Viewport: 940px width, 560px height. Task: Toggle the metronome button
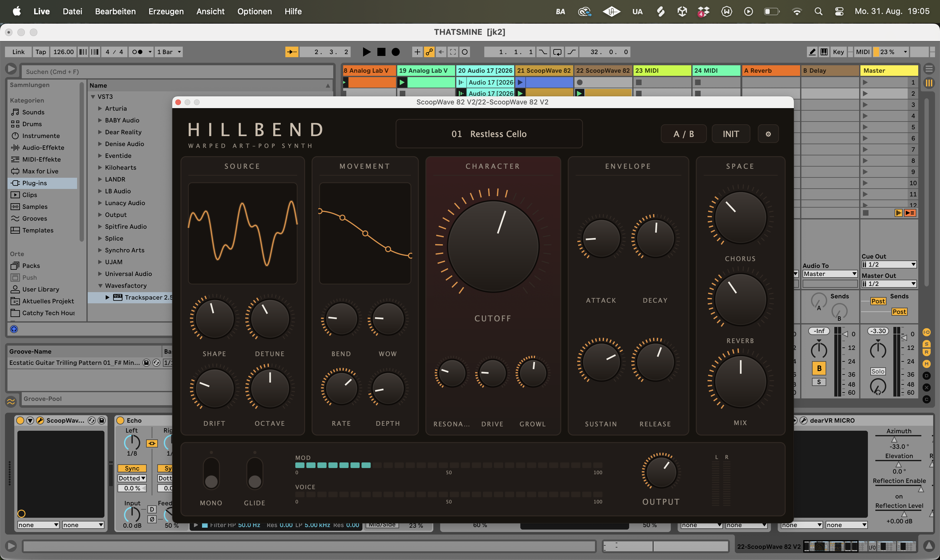point(136,52)
